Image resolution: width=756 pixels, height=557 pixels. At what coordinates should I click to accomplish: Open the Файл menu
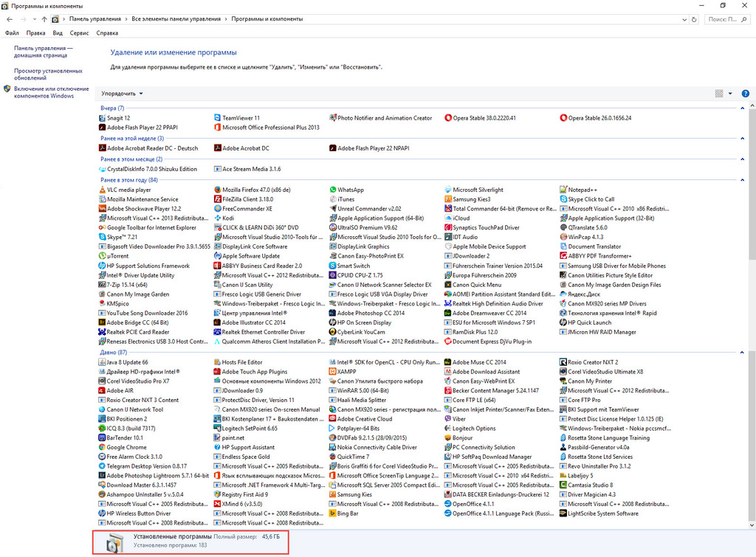[12, 33]
